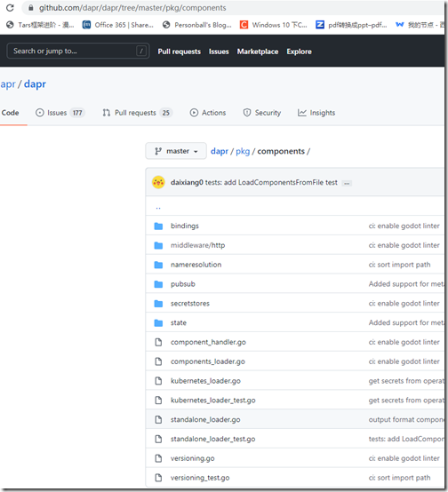Go to Marketplace in top navigation
448x492 pixels.
(258, 52)
